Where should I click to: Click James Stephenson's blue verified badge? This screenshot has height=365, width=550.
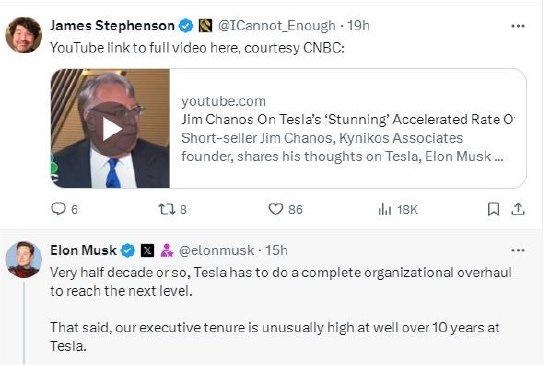pyautogui.click(x=186, y=26)
